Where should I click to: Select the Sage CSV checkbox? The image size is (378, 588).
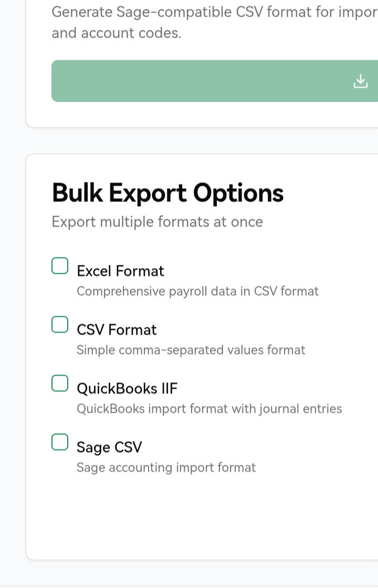pyautogui.click(x=60, y=442)
